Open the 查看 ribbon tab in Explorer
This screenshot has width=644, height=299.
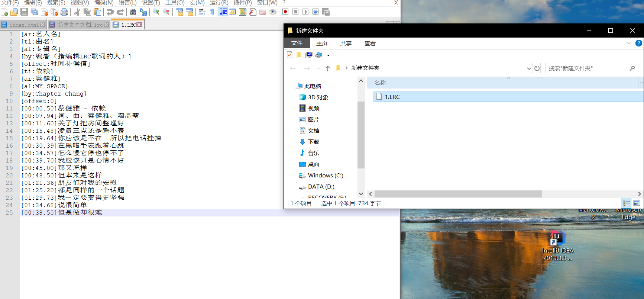click(370, 43)
